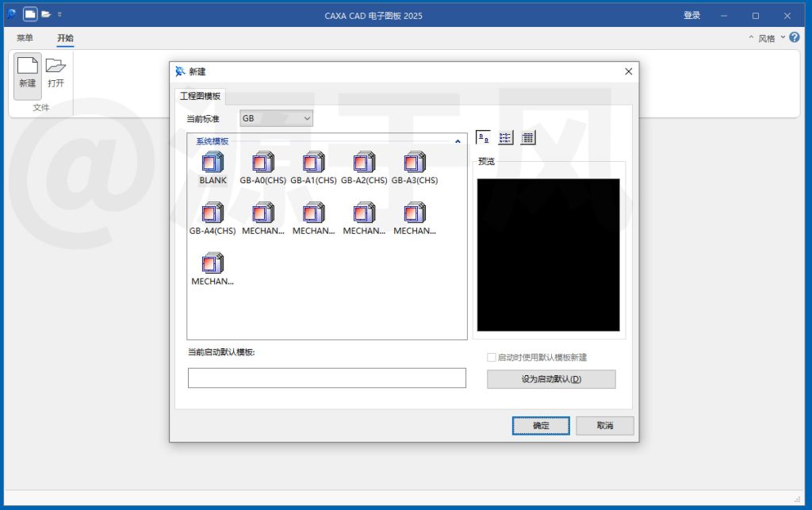
Task: Select the 工程图模板 tab
Action: (200, 96)
